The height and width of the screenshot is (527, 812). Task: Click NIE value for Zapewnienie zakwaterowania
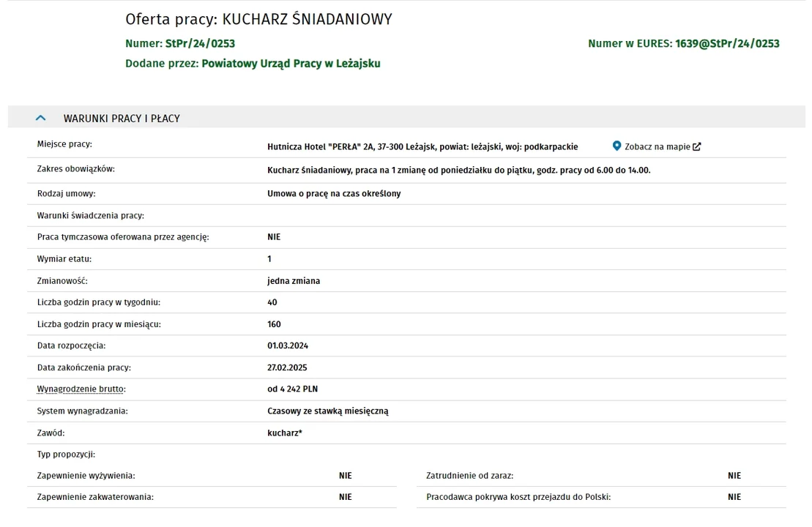pyautogui.click(x=346, y=496)
